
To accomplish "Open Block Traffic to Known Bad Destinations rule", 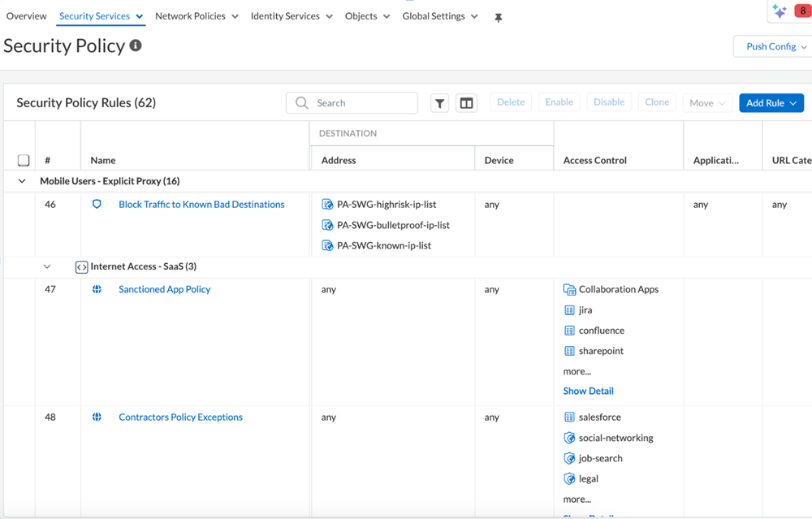I will (201, 205).
